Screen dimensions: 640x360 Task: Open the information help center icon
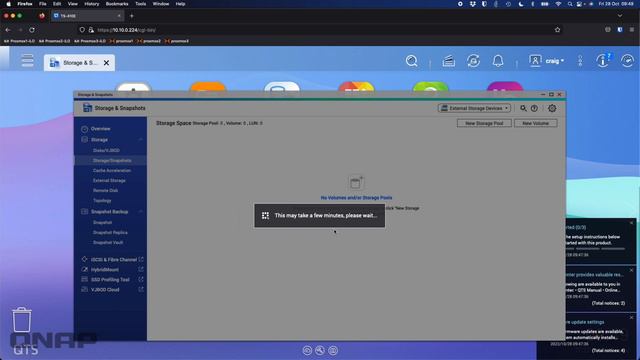(x=602, y=61)
